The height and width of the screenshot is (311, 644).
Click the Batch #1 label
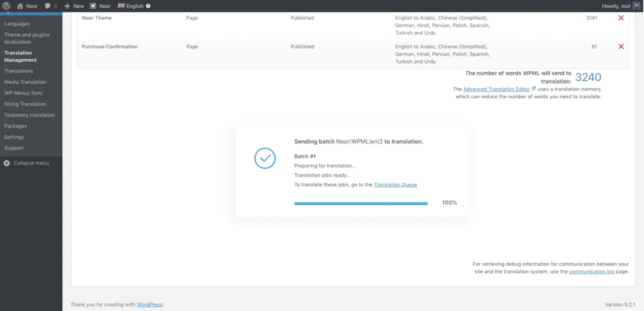click(305, 156)
